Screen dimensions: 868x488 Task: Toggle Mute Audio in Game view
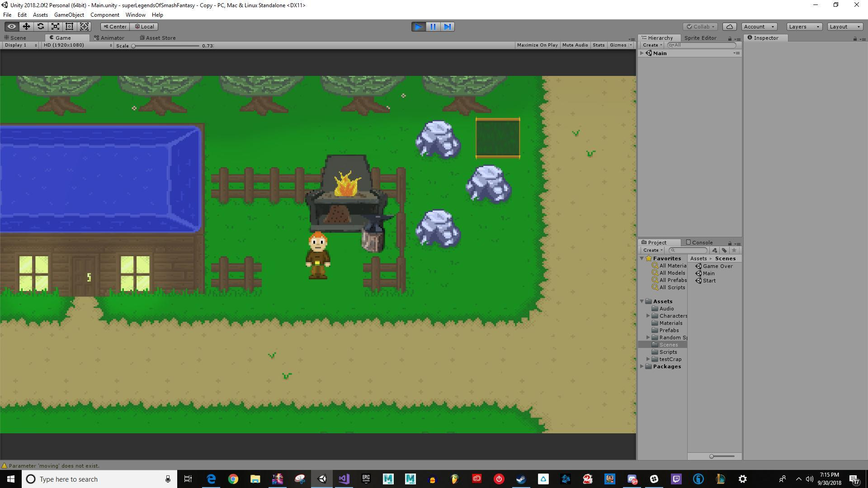tap(575, 45)
